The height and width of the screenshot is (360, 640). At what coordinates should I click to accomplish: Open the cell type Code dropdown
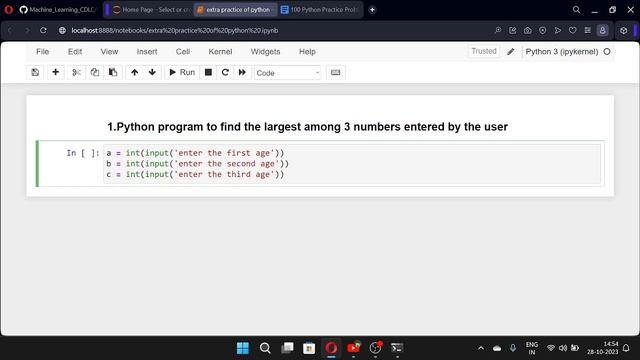pos(287,73)
